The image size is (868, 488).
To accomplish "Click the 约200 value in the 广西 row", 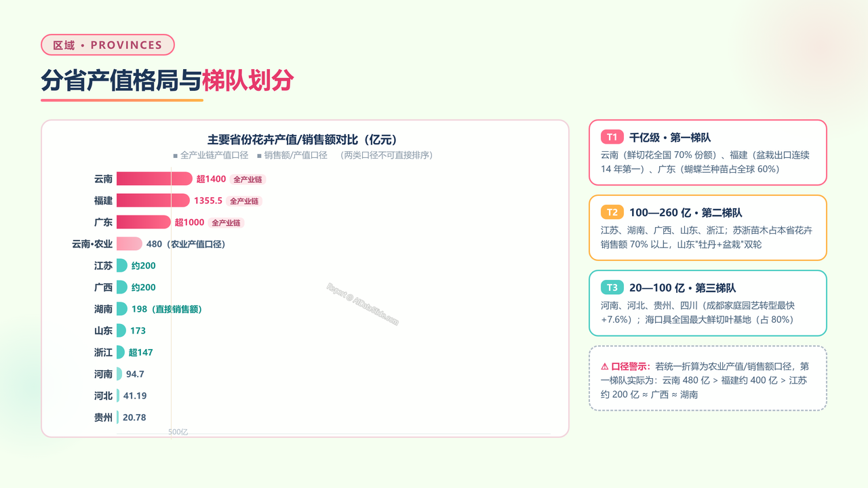I will [x=144, y=287].
